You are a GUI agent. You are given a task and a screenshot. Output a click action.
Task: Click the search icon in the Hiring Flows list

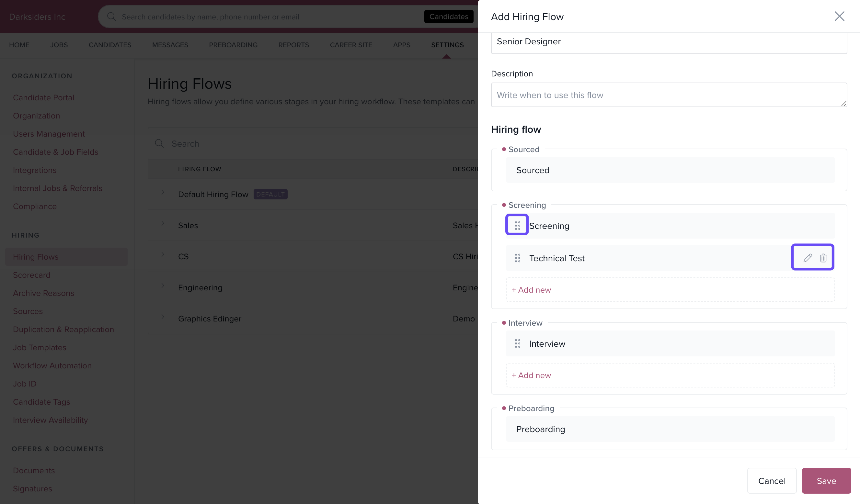[x=159, y=144]
